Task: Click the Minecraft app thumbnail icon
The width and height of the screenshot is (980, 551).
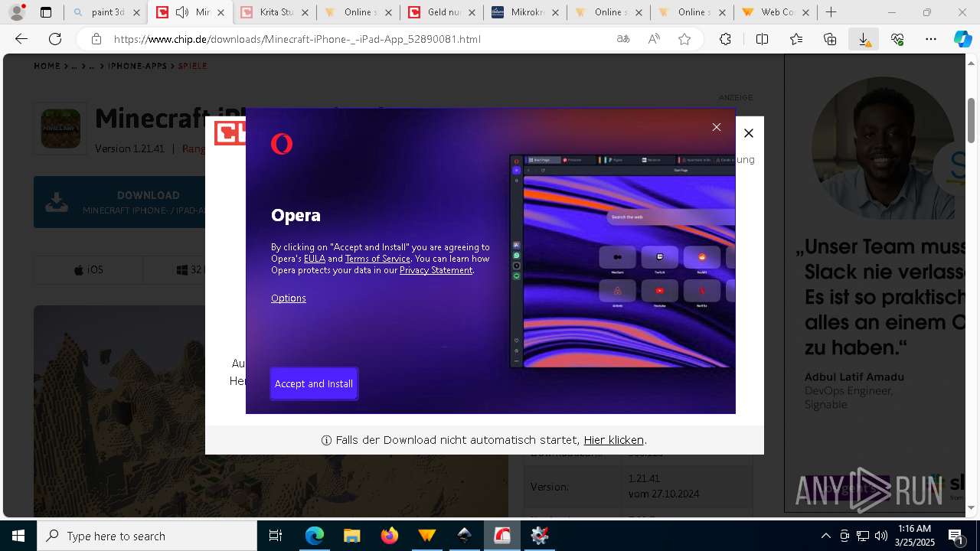Action: pyautogui.click(x=60, y=128)
